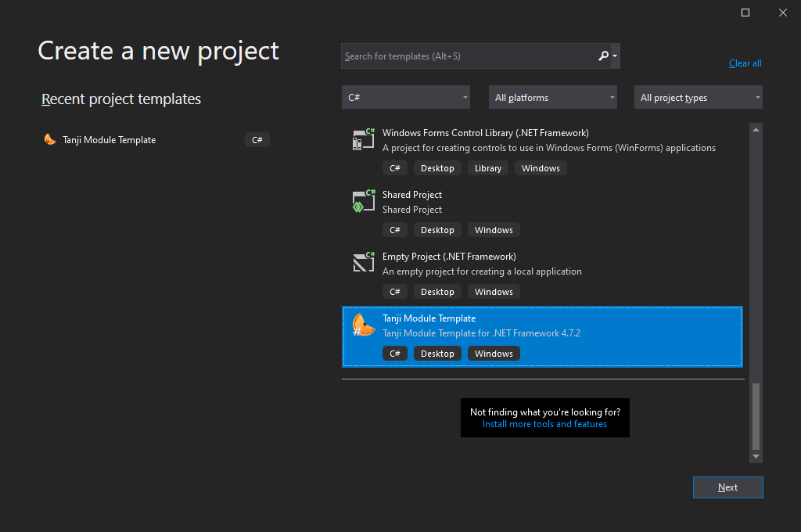Select Windows Forms Control Library (.NET Framework) title
The width and height of the screenshot is (801, 532).
[x=485, y=133]
